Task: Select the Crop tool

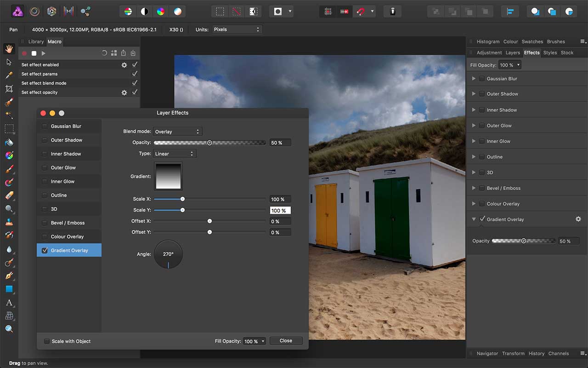Action: (x=9, y=89)
